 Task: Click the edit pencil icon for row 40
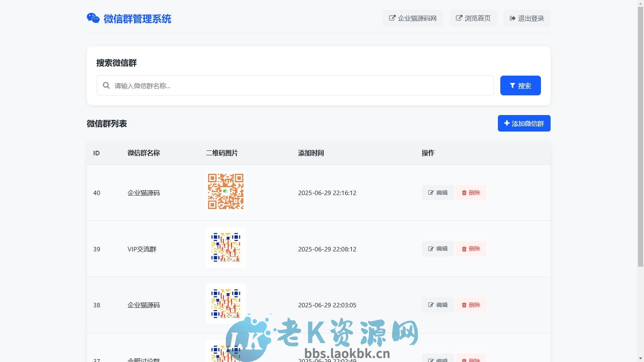(x=430, y=193)
